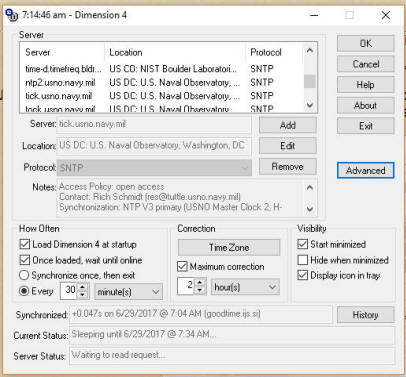Click the Exit button

(x=366, y=126)
